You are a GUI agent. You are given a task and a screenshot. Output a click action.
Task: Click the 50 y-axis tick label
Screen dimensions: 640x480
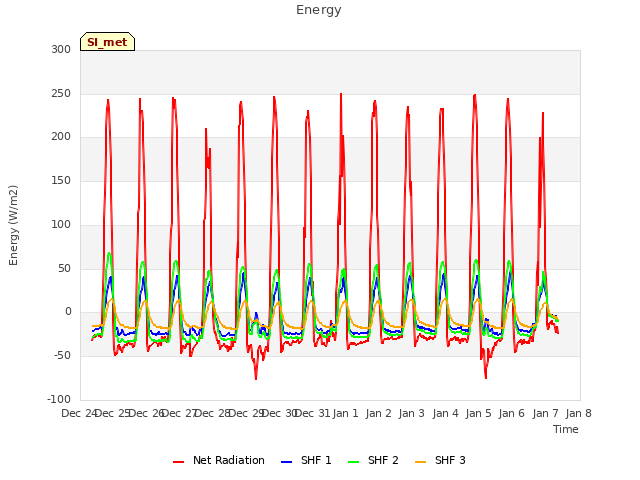coord(64,269)
